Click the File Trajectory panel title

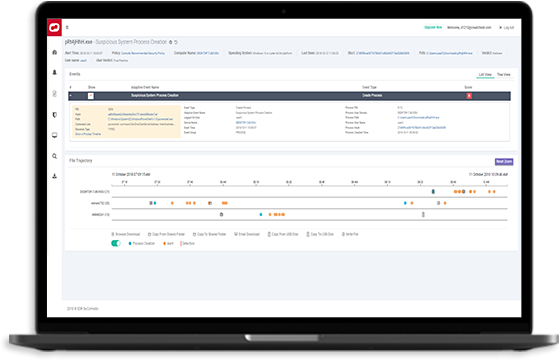pyautogui.click(x=81, y=161)
